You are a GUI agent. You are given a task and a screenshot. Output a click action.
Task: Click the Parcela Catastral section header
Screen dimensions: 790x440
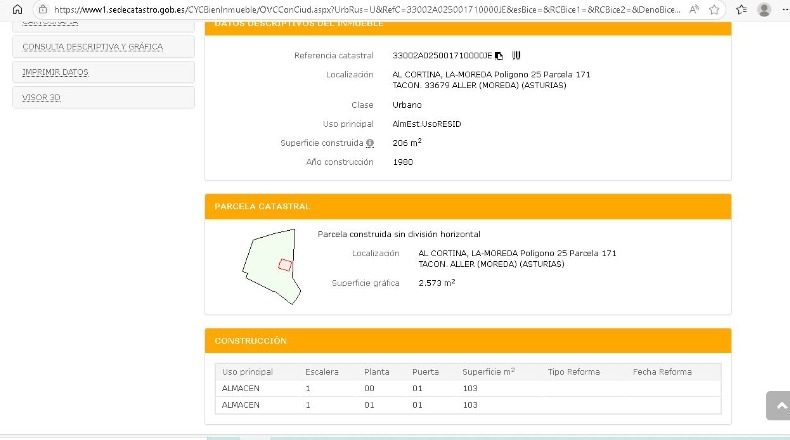pos(468,207)
